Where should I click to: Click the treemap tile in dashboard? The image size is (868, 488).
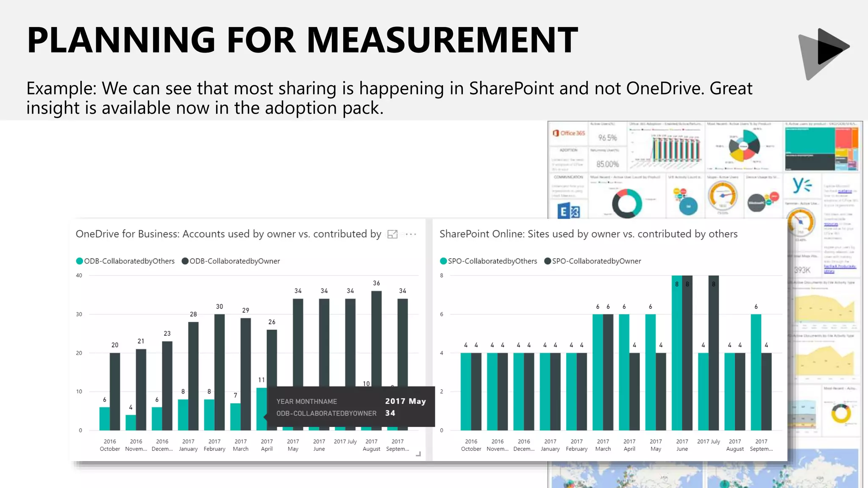821,147
